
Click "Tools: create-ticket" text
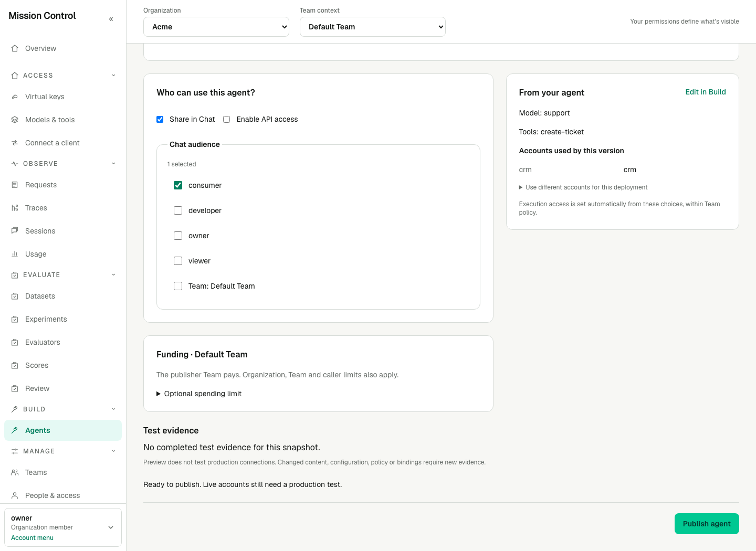click(x=551, y=132)
